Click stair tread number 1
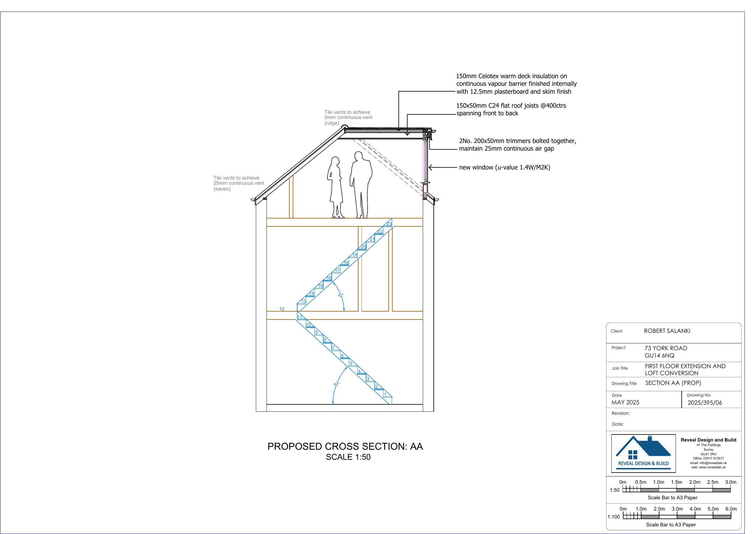 (x=385, y=394)
